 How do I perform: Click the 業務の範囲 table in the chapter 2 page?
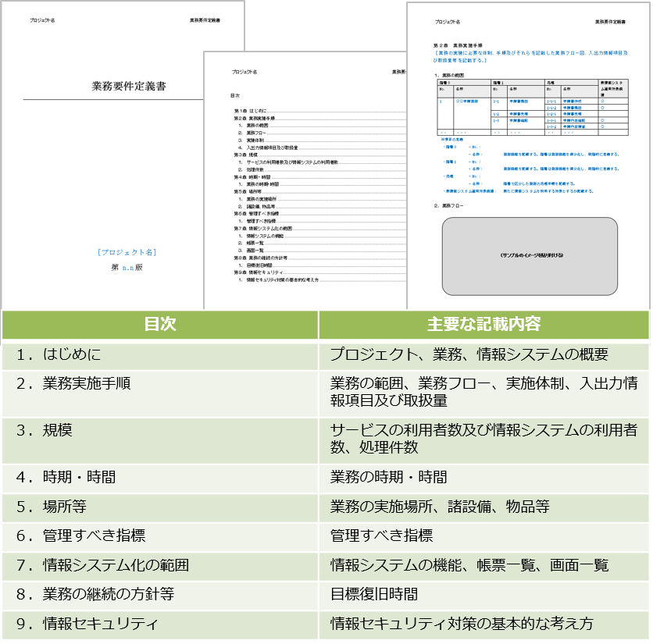(532, 107)
